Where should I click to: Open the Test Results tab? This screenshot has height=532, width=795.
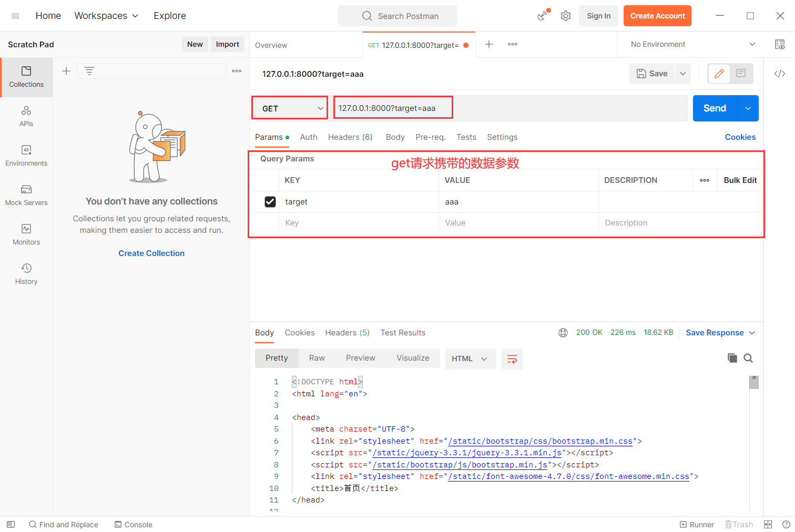pyautogui.click(x=403, y=333)
